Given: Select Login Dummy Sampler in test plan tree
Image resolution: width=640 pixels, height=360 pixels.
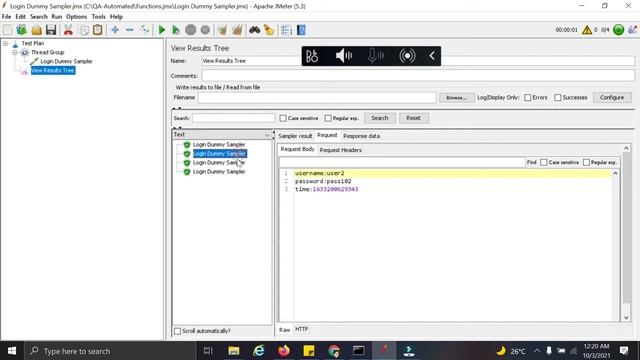Looking at the screenshot, I should coord(66,61).
